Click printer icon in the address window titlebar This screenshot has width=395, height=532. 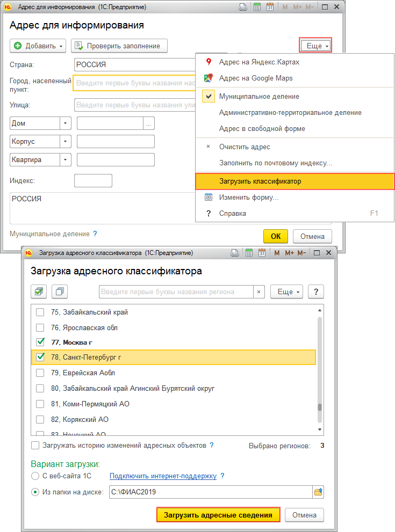(243, 7)
